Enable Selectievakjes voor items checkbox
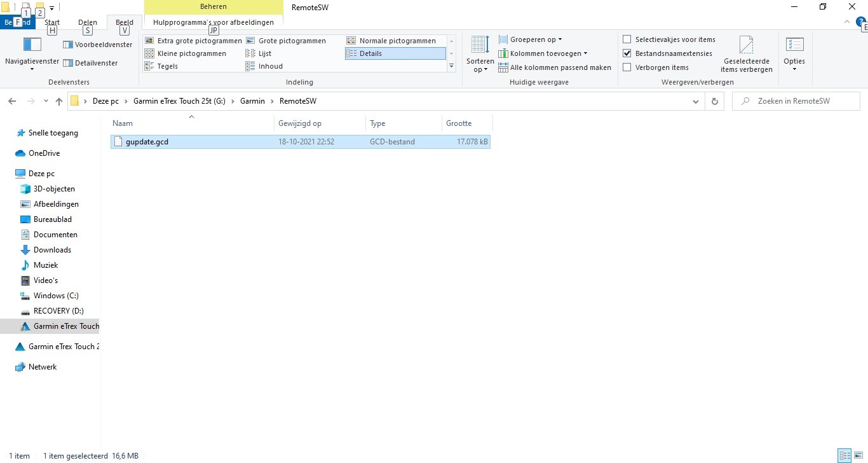 [x=627, y=39]
